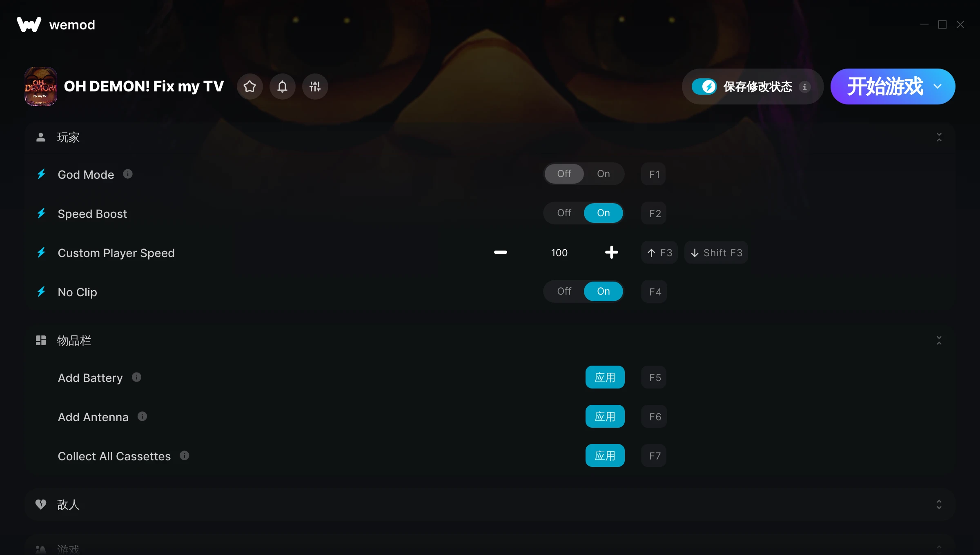980x555 pixels.
Task: Collapse the 玩家 section
Action: tap(939, 138)
